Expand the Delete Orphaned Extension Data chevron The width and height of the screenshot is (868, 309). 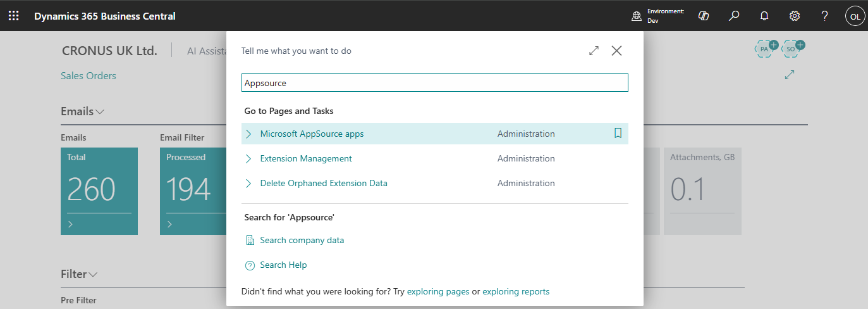248,183
